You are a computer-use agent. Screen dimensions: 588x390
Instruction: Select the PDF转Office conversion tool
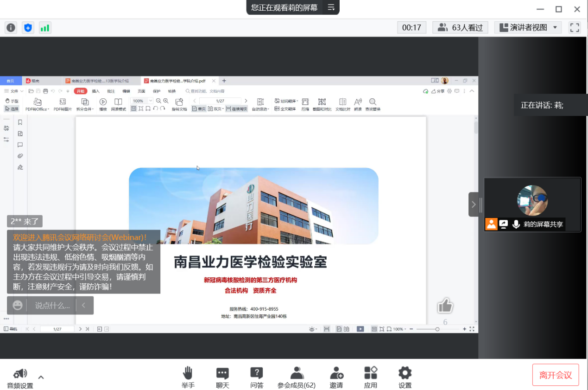pos(37,103)
